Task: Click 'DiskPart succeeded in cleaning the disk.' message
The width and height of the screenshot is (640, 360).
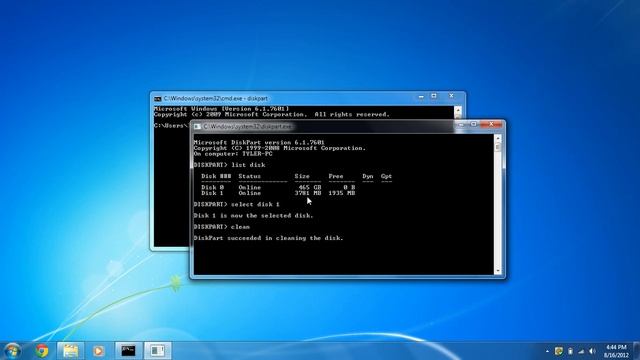Action: click(x=268, y=238)
